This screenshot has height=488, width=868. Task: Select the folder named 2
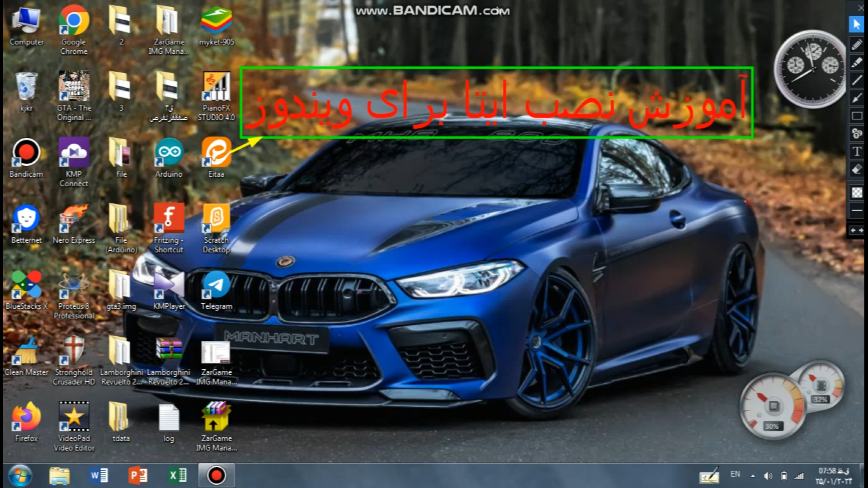(121, 26)
